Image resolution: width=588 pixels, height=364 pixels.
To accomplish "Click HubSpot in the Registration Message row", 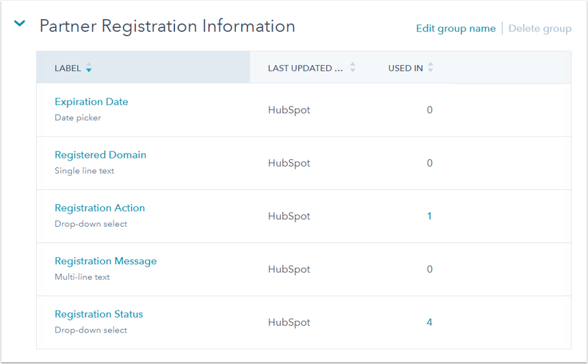I will [289, 269].
